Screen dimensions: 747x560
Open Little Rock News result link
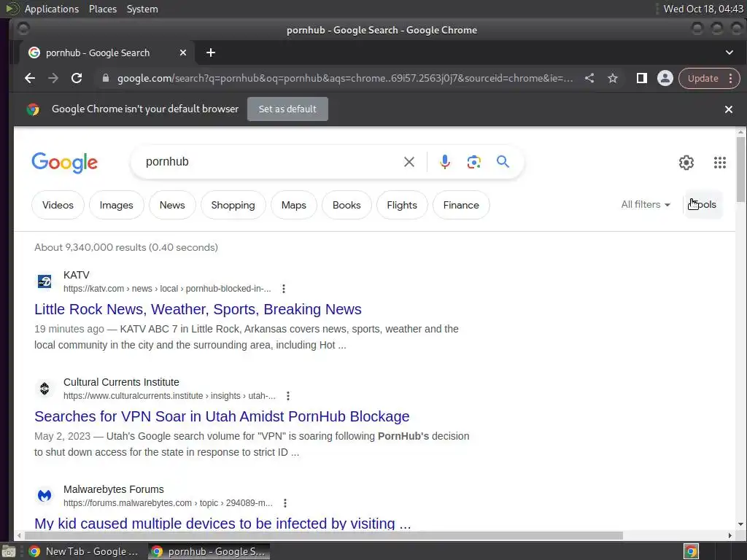point(198,309)
